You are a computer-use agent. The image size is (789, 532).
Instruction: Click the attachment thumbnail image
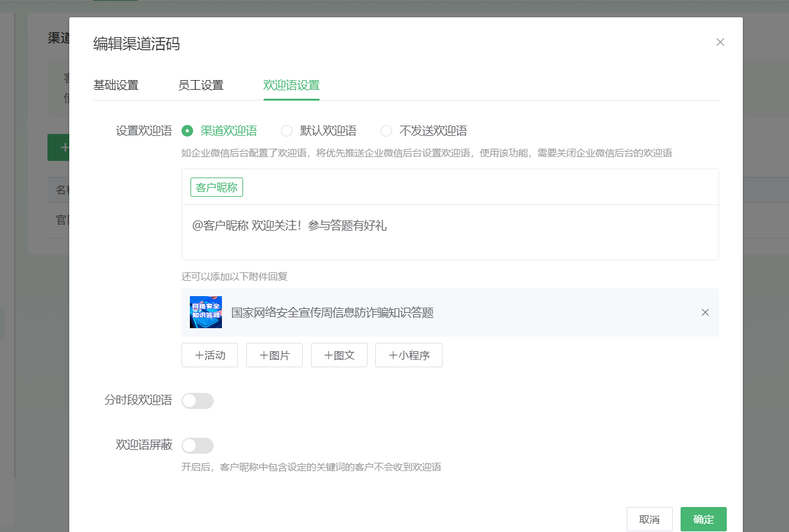[206, 312]
